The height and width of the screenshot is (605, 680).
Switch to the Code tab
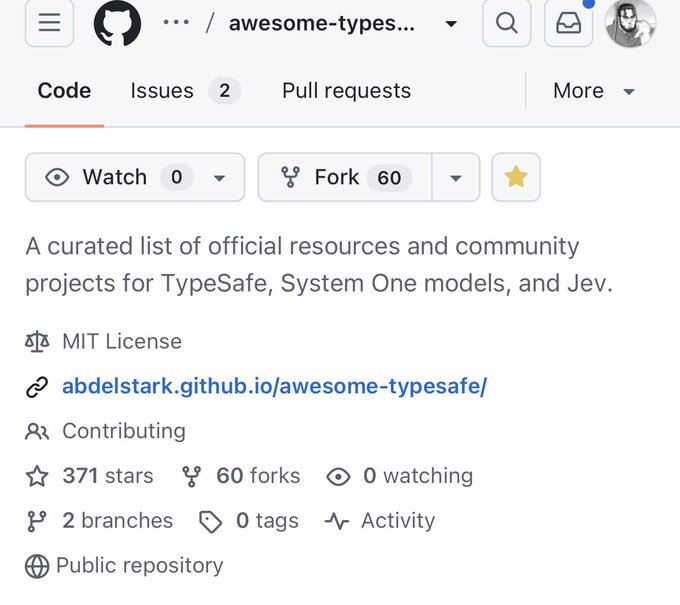click(x=64, y=91)
